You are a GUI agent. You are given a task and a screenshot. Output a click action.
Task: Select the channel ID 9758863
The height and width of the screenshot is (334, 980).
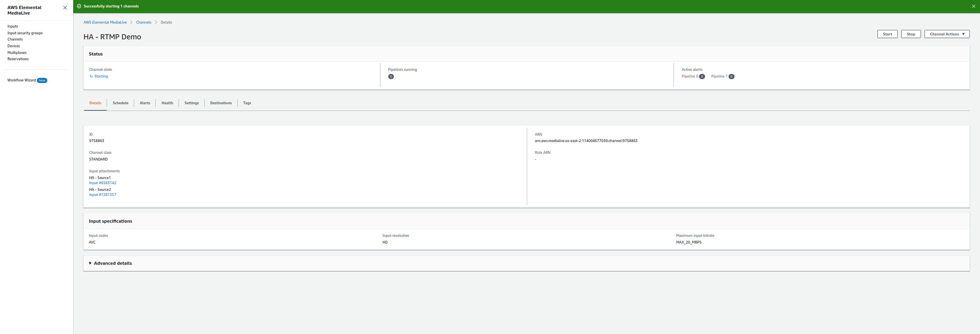click(x=96, y=141)
